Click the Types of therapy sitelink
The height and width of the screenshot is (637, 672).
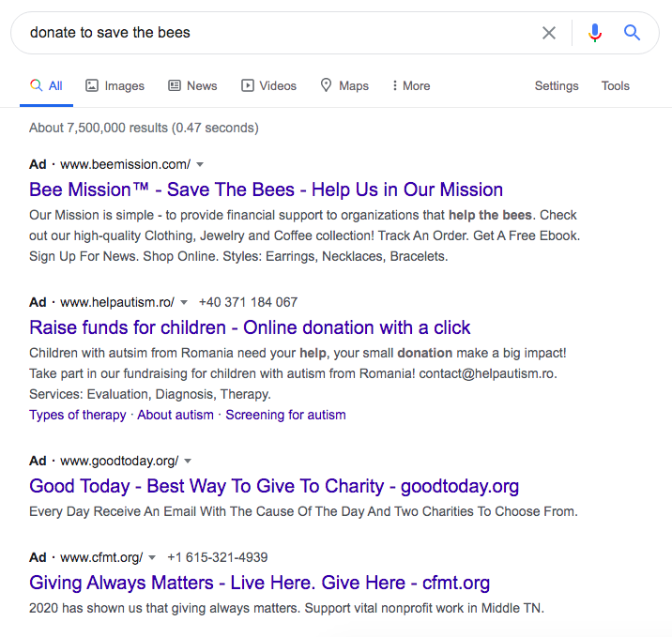pos(77,415)
